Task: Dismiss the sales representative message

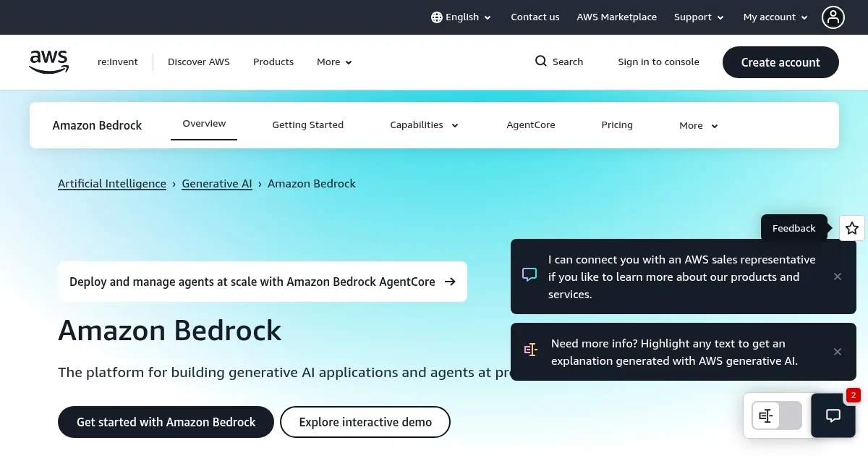Action: (838, 276)
